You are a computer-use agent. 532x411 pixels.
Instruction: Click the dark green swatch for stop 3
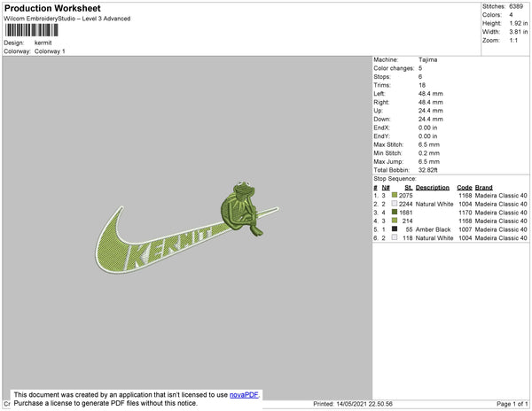395,212
